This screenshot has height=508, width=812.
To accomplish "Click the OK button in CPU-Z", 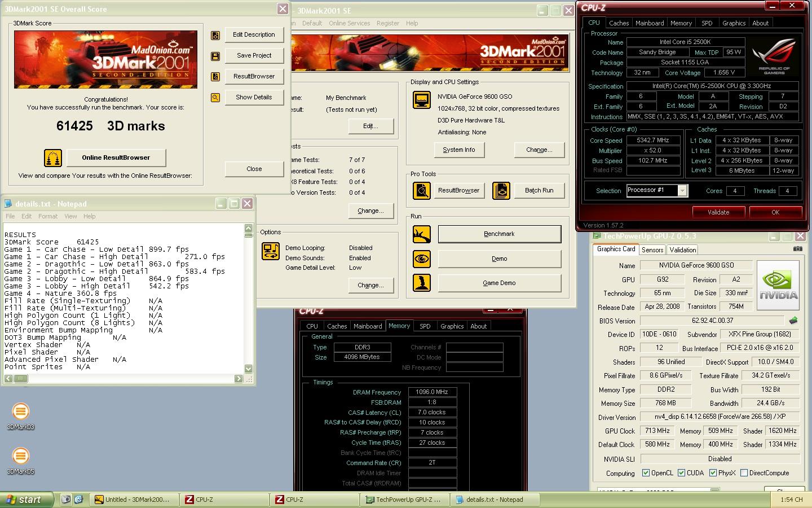I will click(x=775, y=212).
